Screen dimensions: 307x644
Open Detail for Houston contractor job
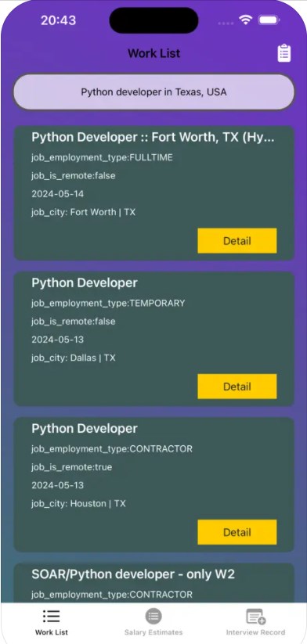pos(237,532)
